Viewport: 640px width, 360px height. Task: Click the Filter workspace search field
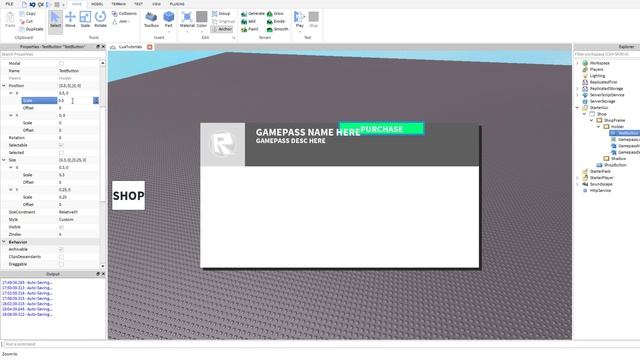(x=607, y=54)
